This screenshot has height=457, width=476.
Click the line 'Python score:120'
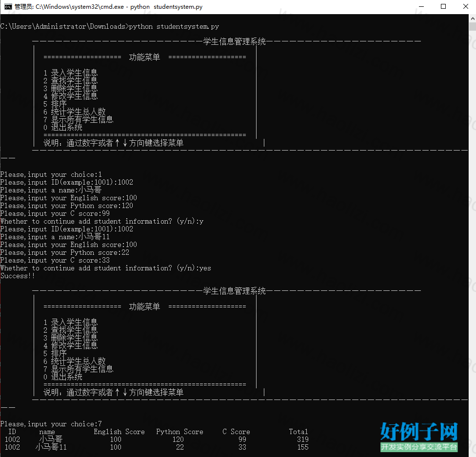(x=66, y=206)
